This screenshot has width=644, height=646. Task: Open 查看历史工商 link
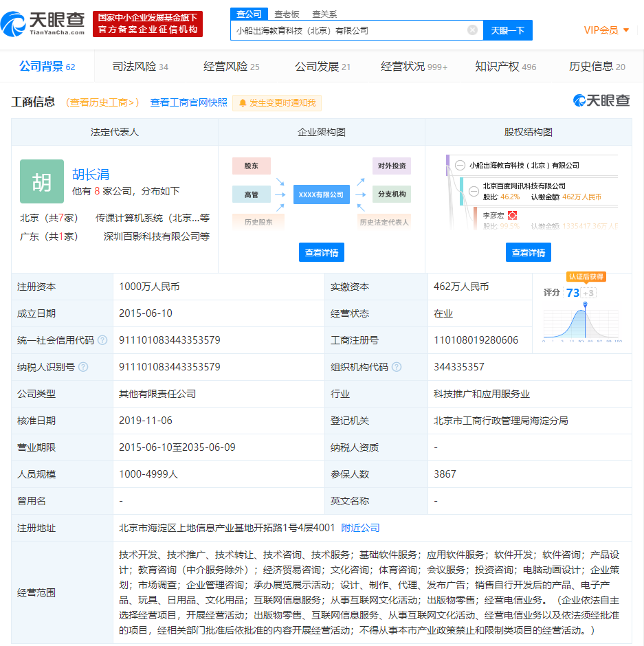click(102, 102)
